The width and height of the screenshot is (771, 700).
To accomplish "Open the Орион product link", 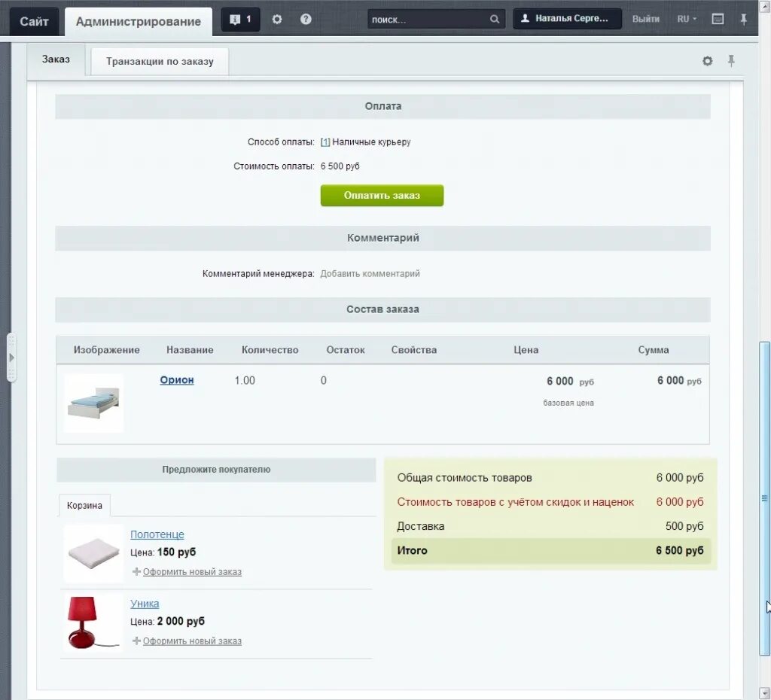I will click(x=176, y=380).
